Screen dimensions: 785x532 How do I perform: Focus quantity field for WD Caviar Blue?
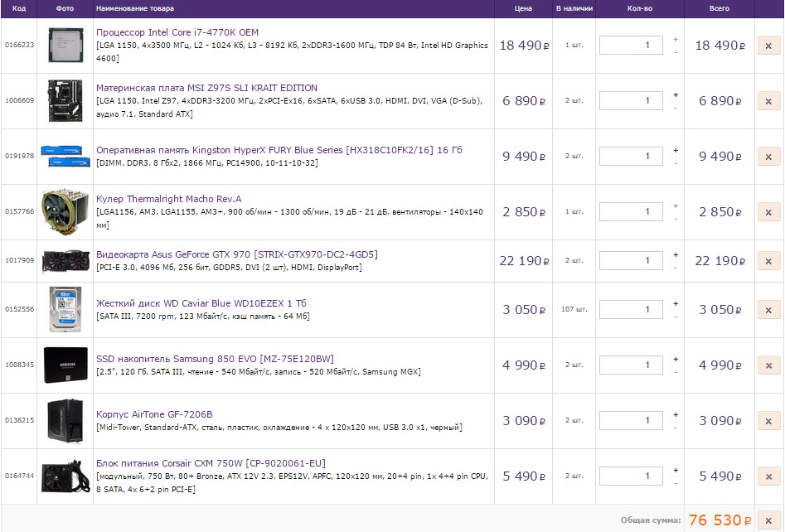[631, 310]
